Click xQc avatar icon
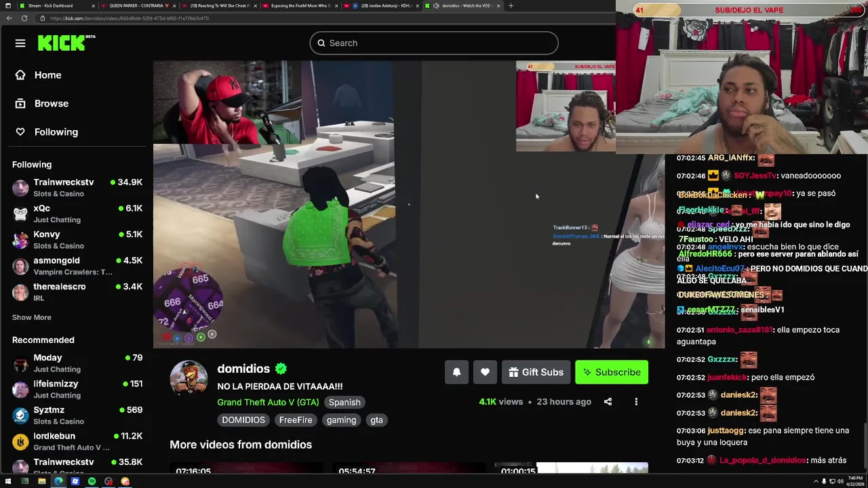Screen dimensions: 868x488 (x=21, y=213)
